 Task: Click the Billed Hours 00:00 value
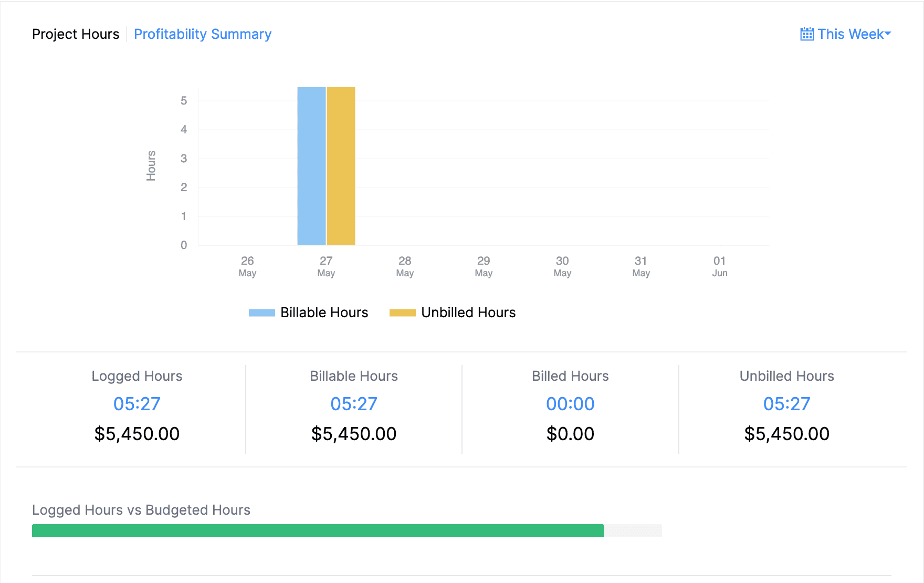(x=570, y=404)
